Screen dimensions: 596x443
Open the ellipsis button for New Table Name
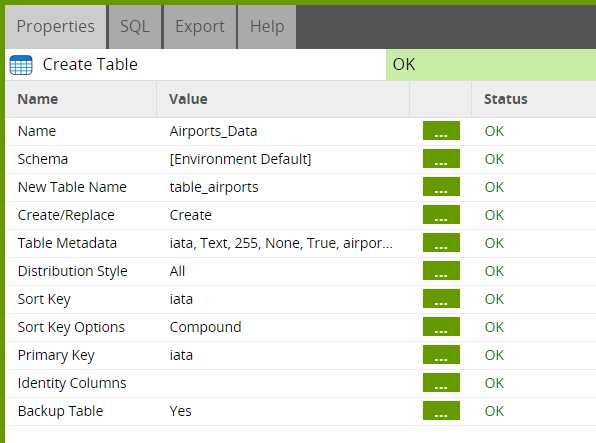click(441, 187)
